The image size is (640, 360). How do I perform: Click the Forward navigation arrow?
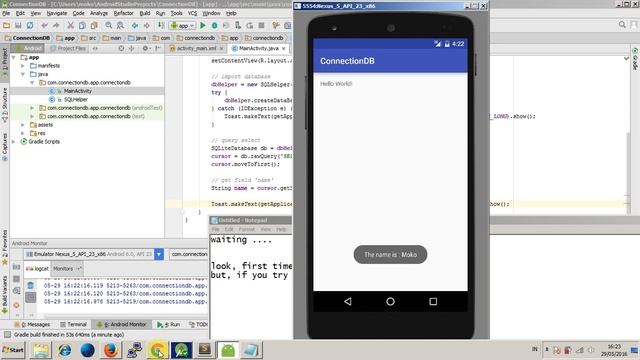point(147,25)
